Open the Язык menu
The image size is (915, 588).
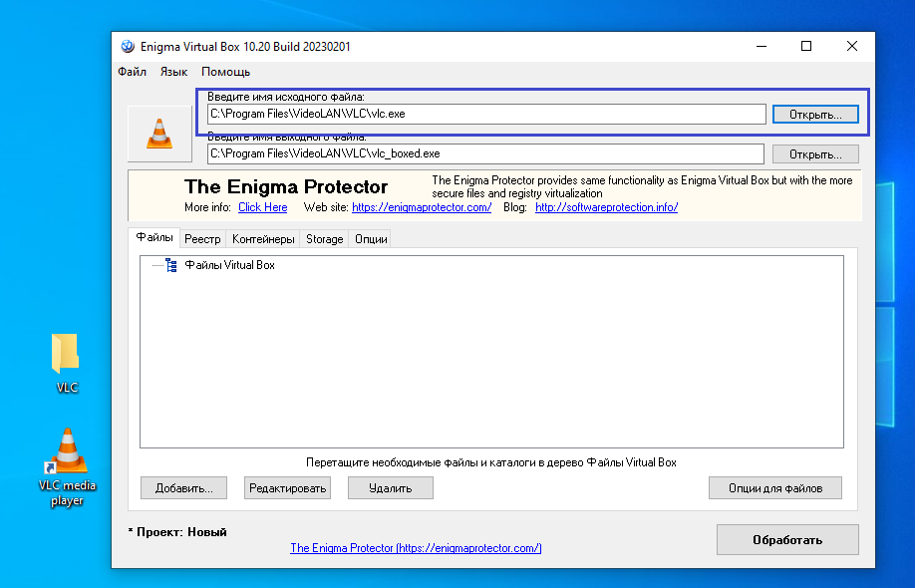pyautogui.click(x=173, y=72)
